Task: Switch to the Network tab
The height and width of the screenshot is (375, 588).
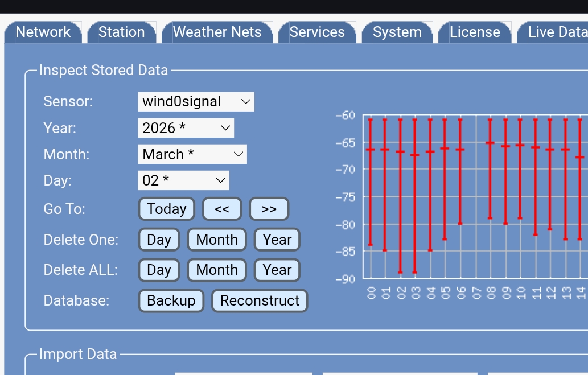Action: pyautogui.click(x=43, y=32)
